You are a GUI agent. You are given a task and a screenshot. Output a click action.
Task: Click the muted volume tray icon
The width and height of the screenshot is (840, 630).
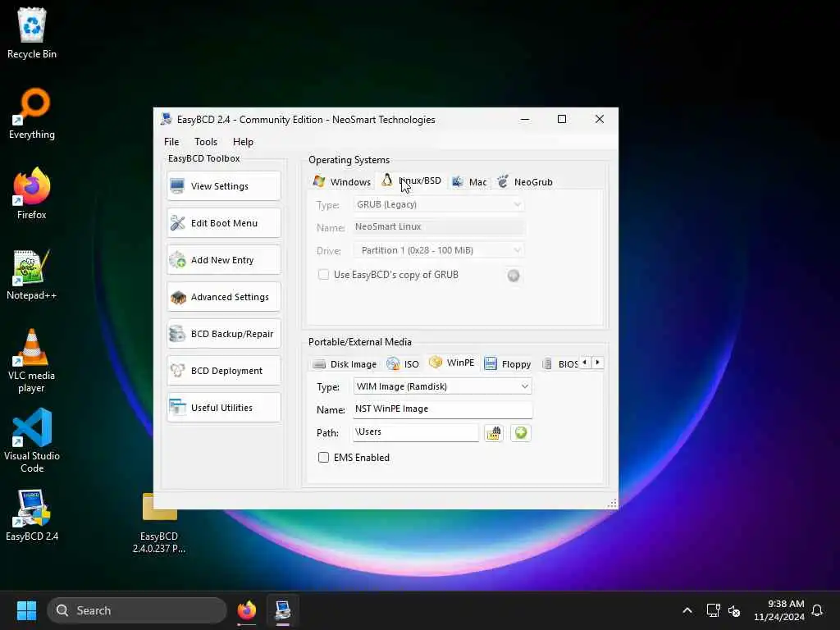pyautogui.click(x=734, y=610)
